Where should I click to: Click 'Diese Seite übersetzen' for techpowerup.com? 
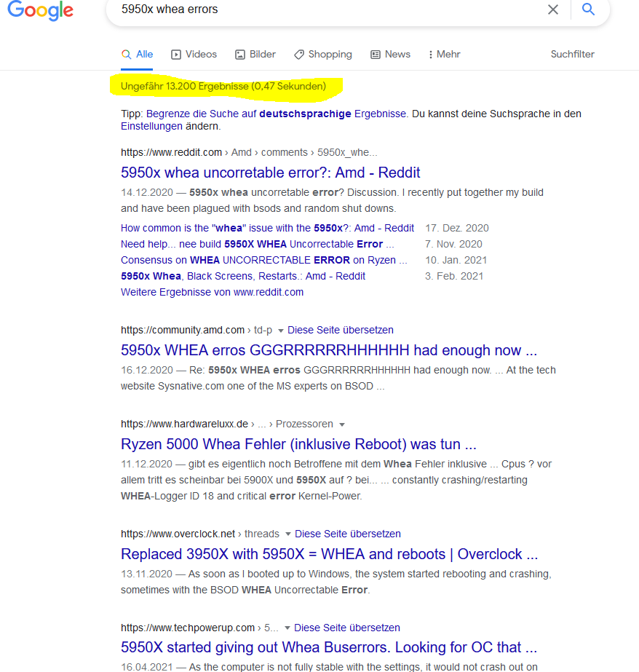tap(347, 628)
